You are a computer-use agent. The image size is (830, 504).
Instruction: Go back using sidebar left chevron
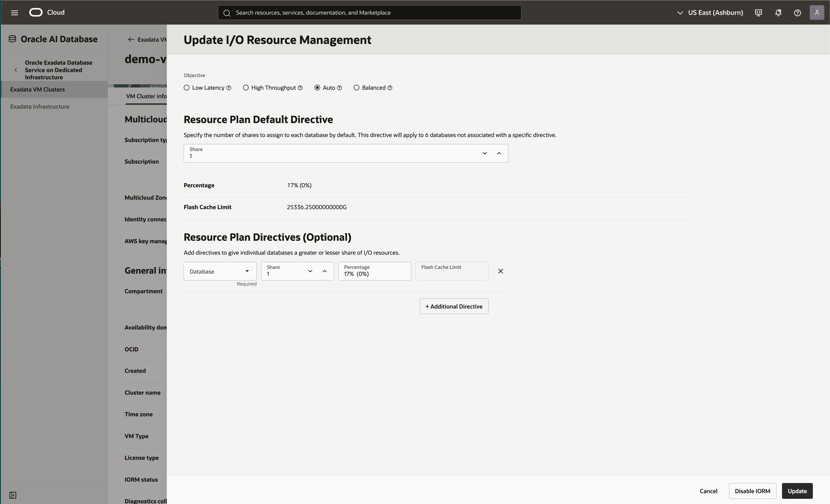[x=16, y=70]
